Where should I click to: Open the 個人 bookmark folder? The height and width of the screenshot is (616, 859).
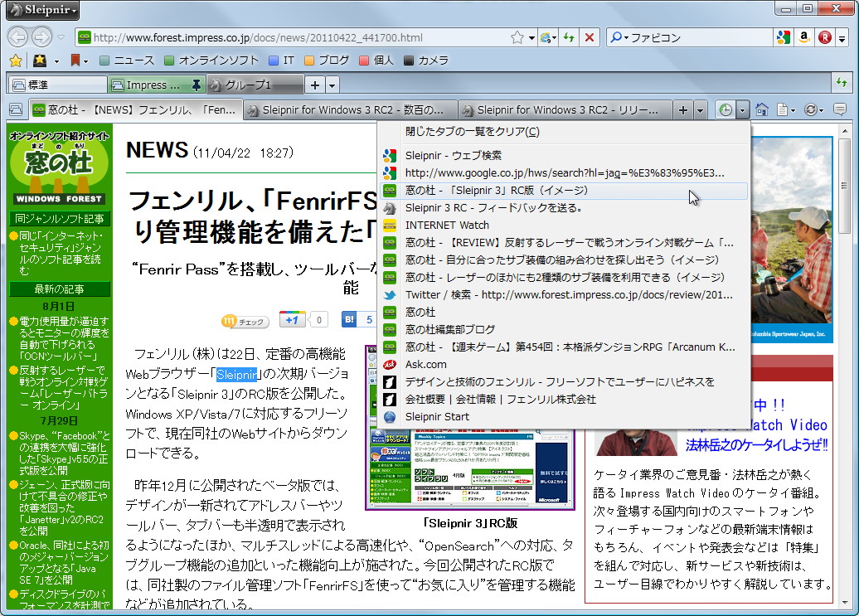[x=376, y=61]
